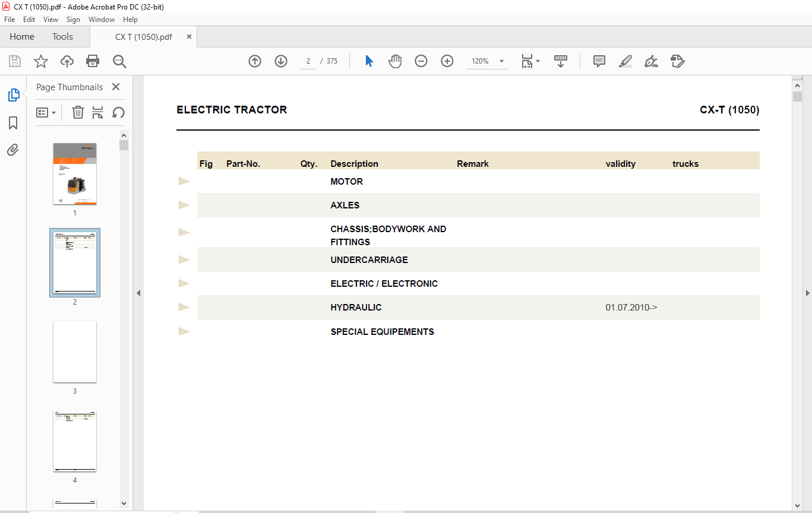Expand the ELECTRIC / ELECTRONIC arrow
812x513 pixels.
(184, 283)
